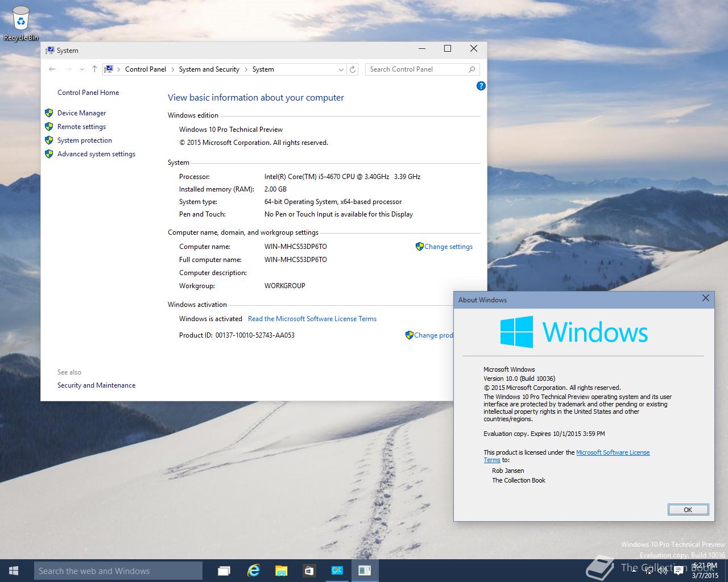Expand chevron before Control Panel breadcrumb
Screen dimensions: 728x582
[119, 69]
